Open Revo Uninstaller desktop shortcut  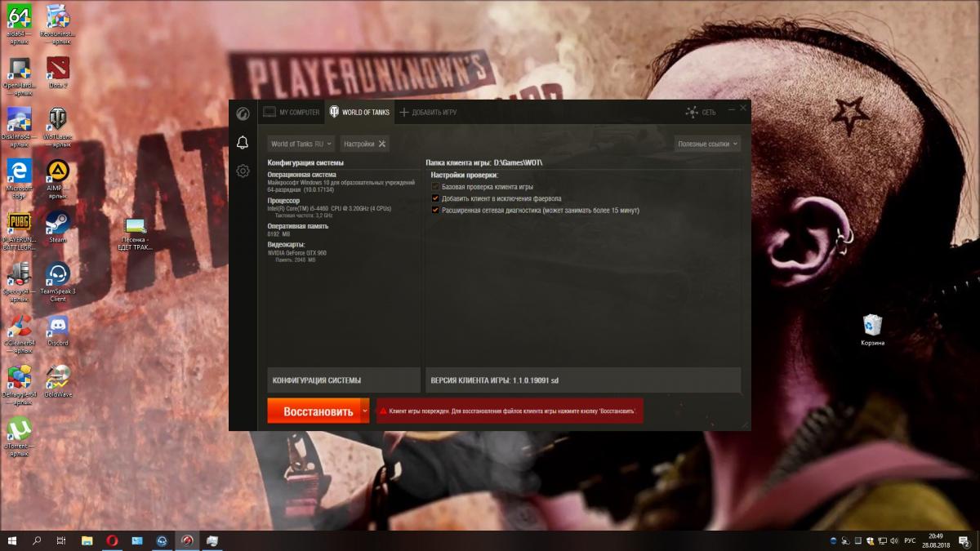pos(58,23)
